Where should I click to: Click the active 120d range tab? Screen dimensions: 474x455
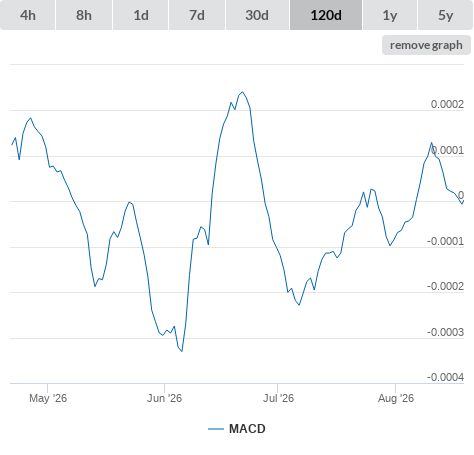pos(326,15)
